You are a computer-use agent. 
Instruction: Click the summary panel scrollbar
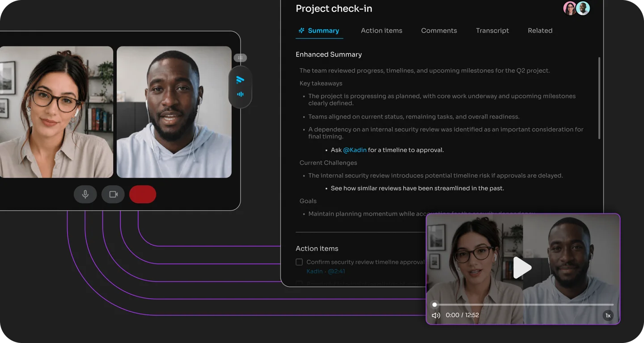pyautogui.click(x=599, y=98)
